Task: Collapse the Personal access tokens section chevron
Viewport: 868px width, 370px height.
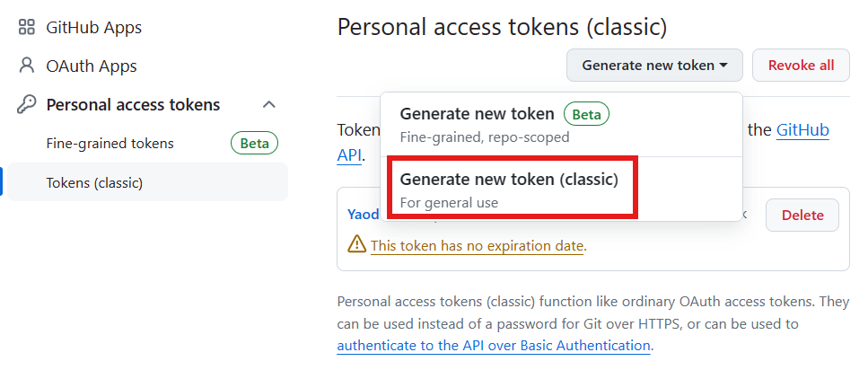Action: pyautogui.click(x=269, y=104)
